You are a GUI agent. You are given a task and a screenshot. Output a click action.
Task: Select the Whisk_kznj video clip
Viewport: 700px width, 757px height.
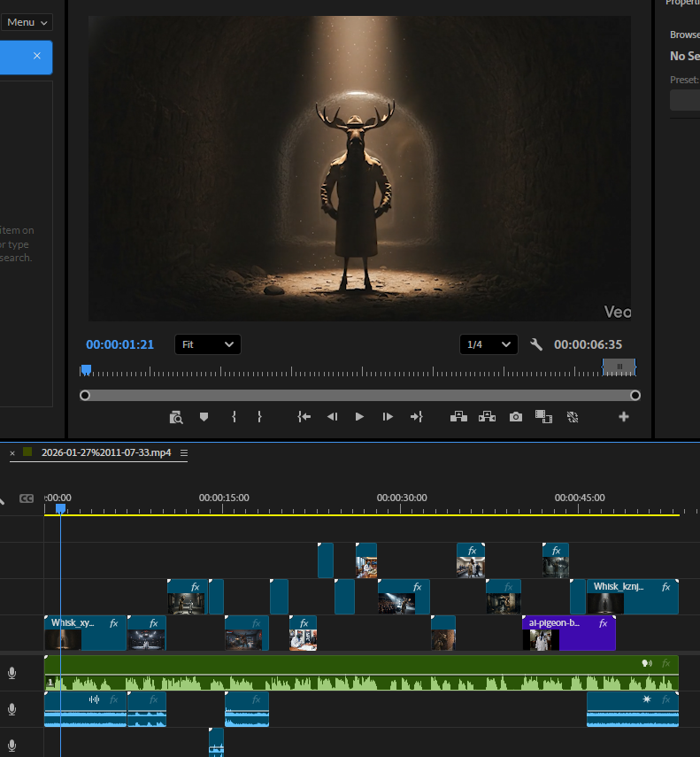click(x=633, y=597)
